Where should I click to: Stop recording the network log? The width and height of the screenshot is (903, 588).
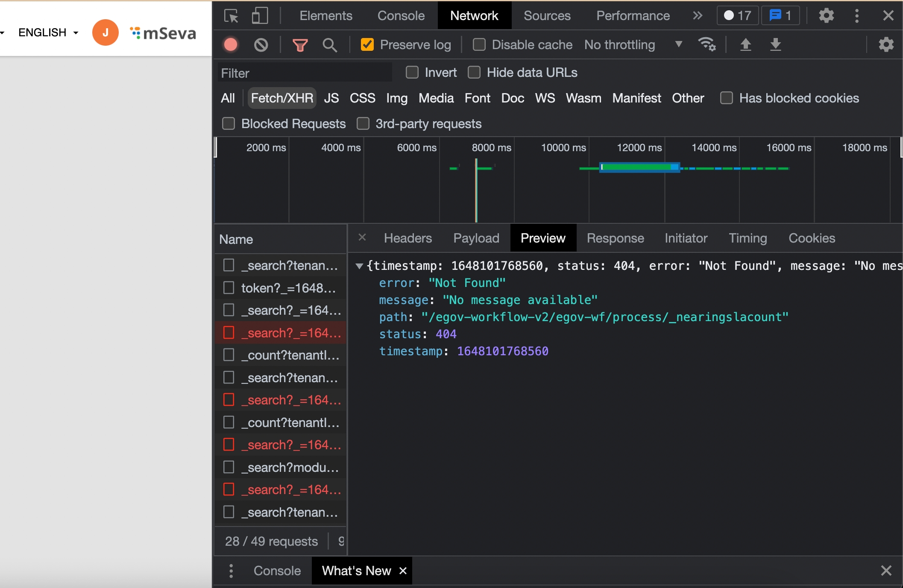pyautogui.click(x=231, y=45)
